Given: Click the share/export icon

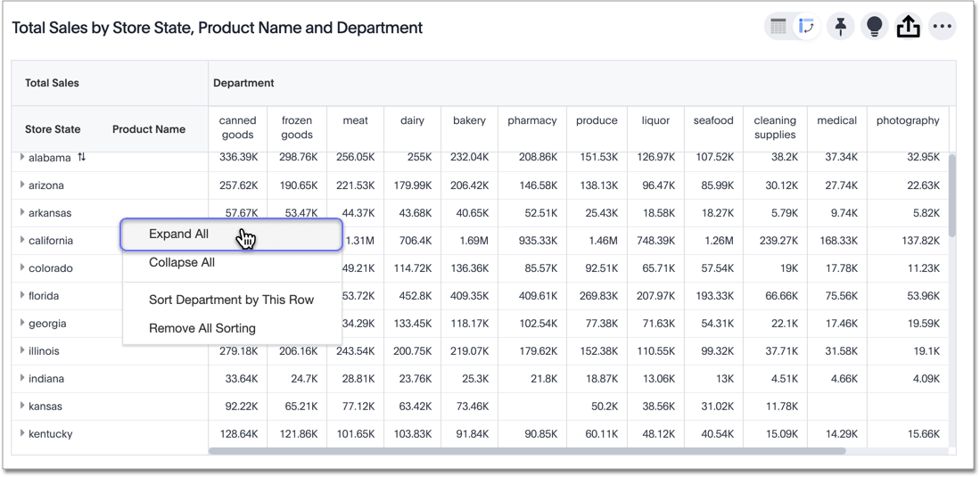Looking at the screenshot, I should (x=908, y=27).
